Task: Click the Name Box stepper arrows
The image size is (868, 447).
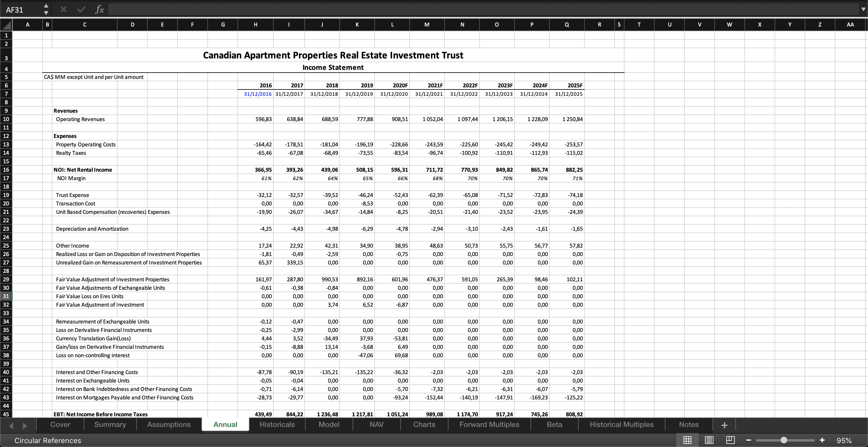Action: pos(46,9)
